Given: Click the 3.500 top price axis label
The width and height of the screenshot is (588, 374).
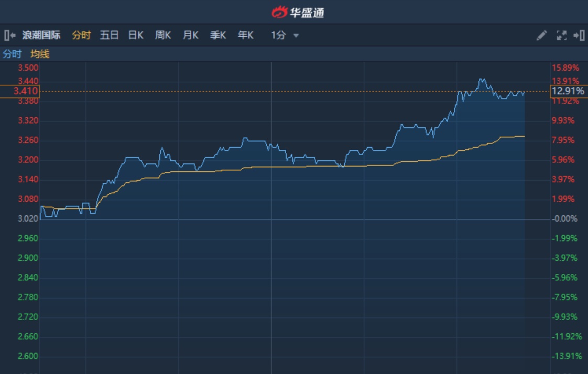Looking at the screenshot, I should (28, 68).
